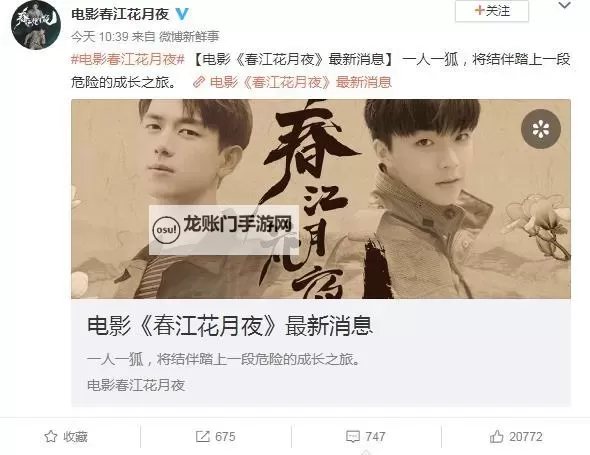Image resolution: width=590 pixels, height=455 pixels.
Task: Click the card author 电影春江花月夜
Action: (x=136, y=385)
